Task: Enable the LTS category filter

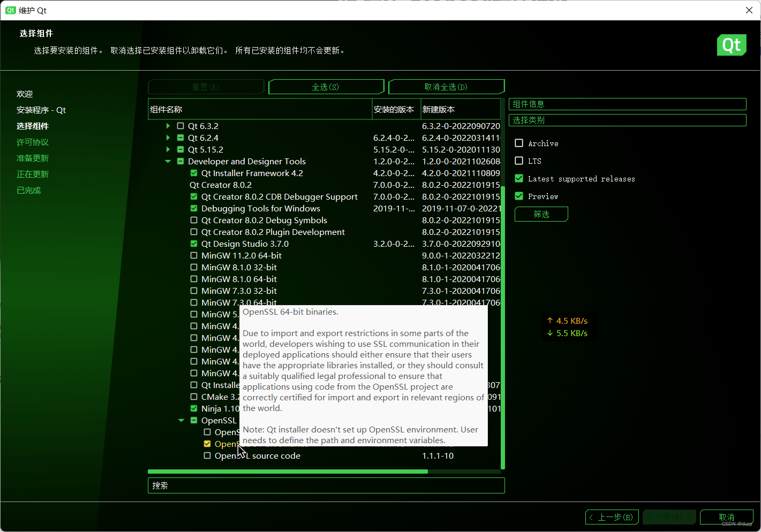Action: [x=519, y=161]
